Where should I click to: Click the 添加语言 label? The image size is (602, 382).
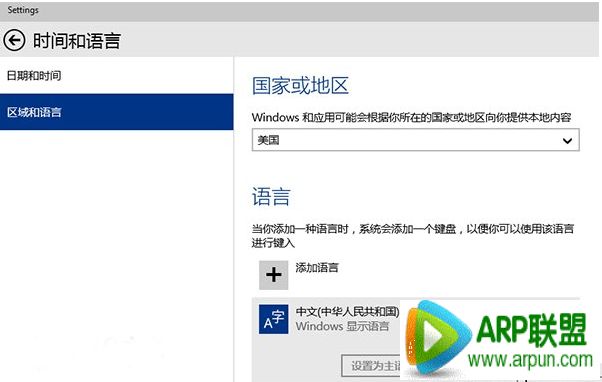click(317, 268)
